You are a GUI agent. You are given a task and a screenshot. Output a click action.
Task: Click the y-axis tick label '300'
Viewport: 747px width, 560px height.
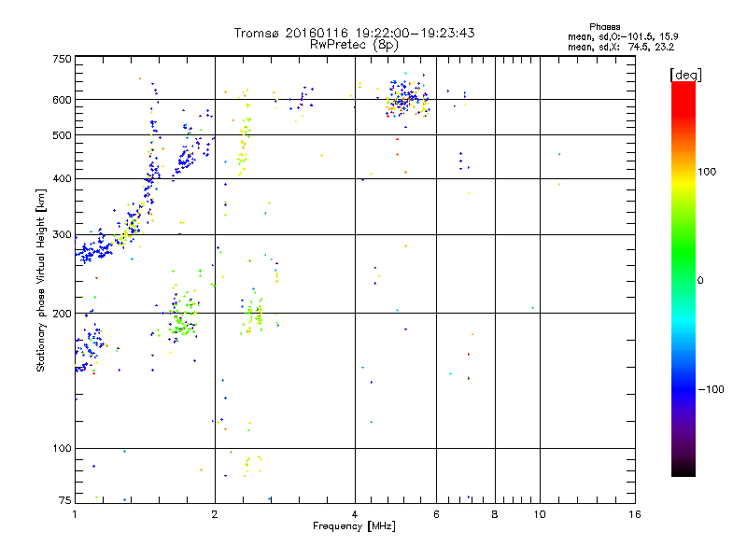point(62,234)
